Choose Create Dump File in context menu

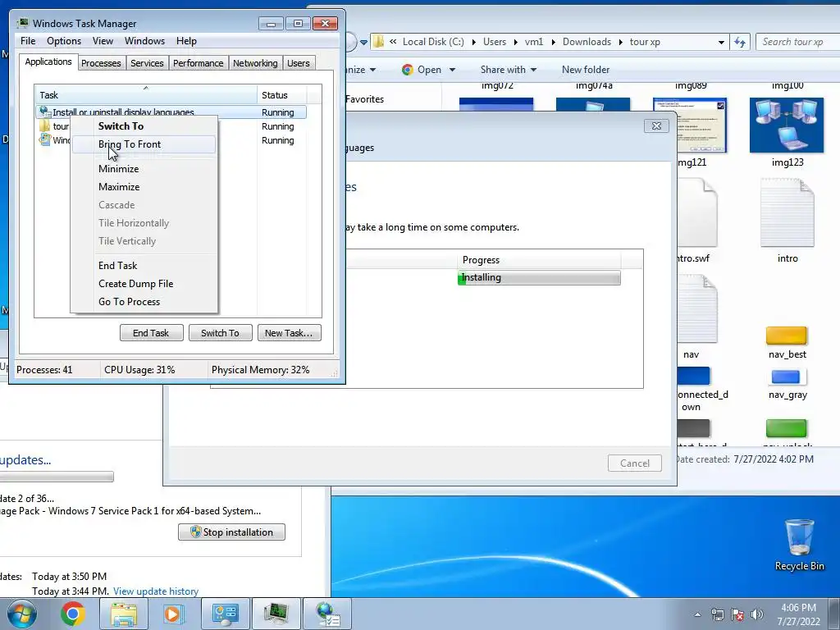pos(144,284)
